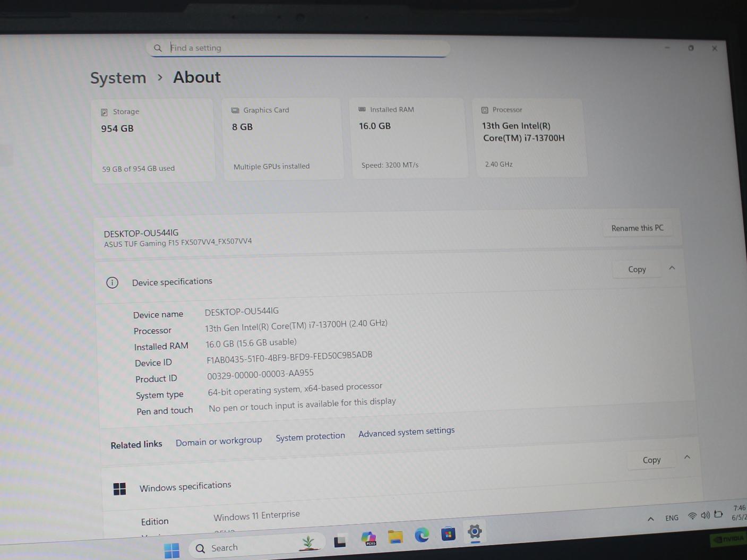This screenshot has width=747, height=560.
Task: Click the text ASUS TUF Gaming F15 model name
Action: coord(178,243)
